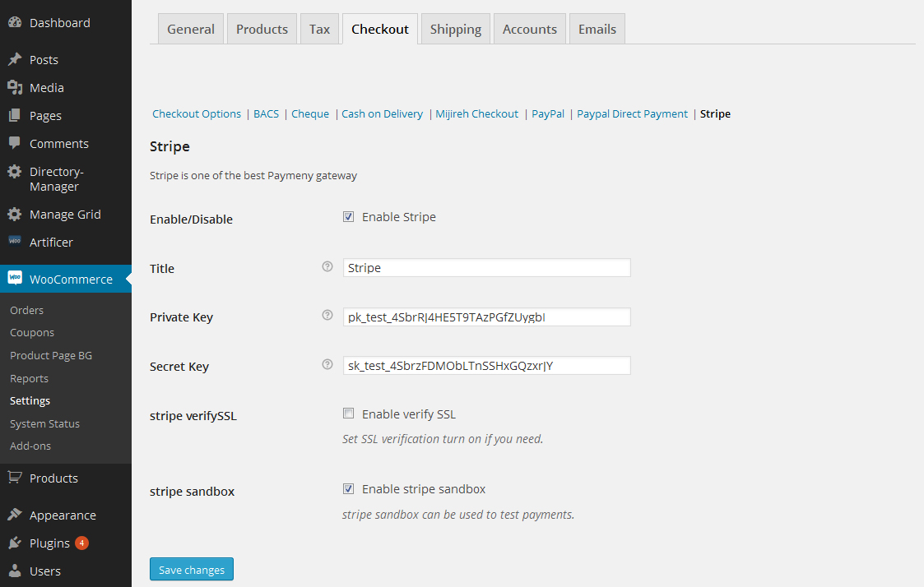
Task: Check the Enable verify SSL checkbox
Action: pyautogui.click(x=349, y=414)
